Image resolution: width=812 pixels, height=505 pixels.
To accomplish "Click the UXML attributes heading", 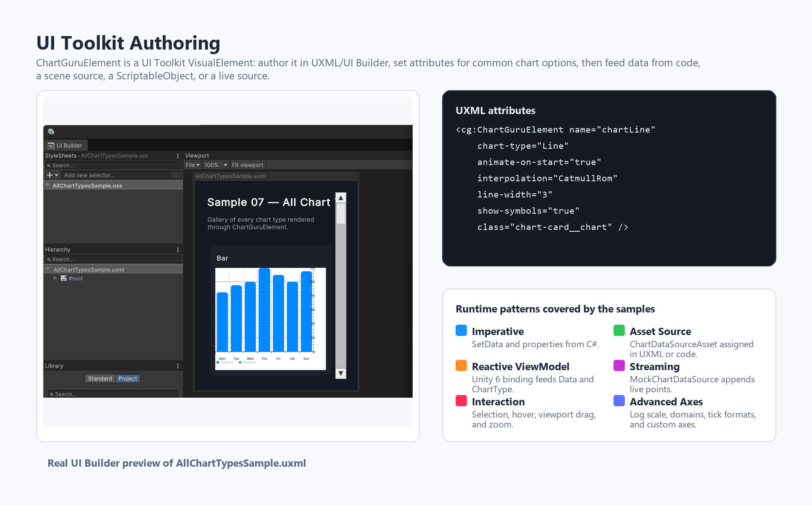I will (495, 110).
